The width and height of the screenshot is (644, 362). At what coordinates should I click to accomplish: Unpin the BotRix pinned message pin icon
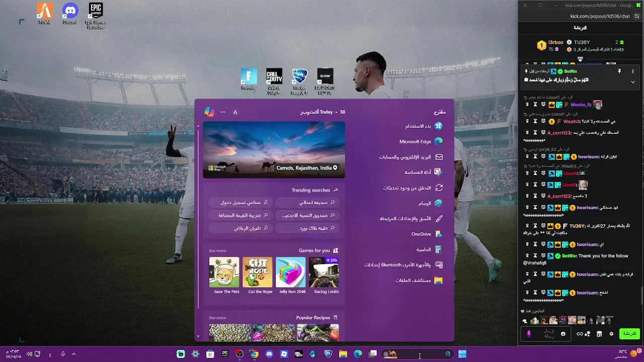(x=619, y=71)
